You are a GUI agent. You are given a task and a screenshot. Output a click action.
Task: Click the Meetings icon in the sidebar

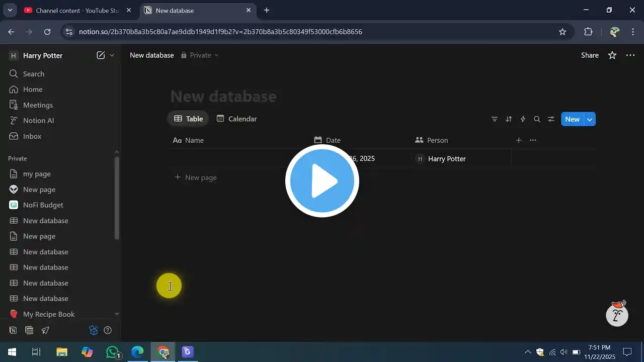pyautogui.click(x=14, y=105)
